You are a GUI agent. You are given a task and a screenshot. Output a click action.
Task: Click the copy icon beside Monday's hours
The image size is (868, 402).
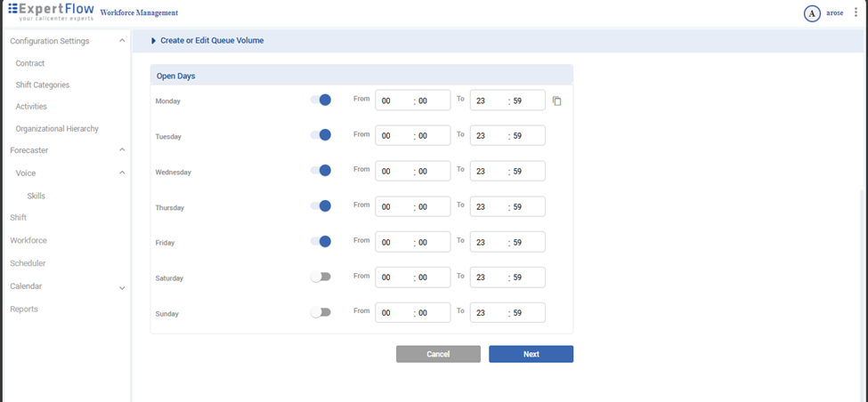click(x=556, y=101)
